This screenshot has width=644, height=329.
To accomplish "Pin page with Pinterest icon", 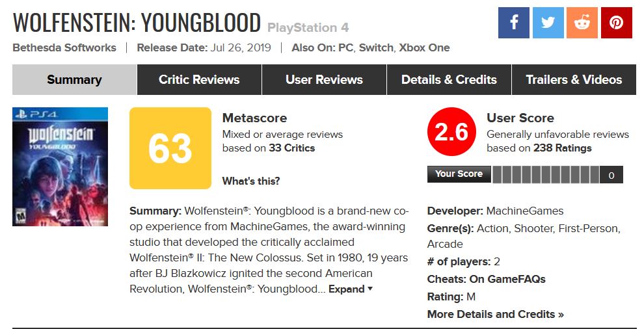I will pyautogui.click(x=616, y=23).
